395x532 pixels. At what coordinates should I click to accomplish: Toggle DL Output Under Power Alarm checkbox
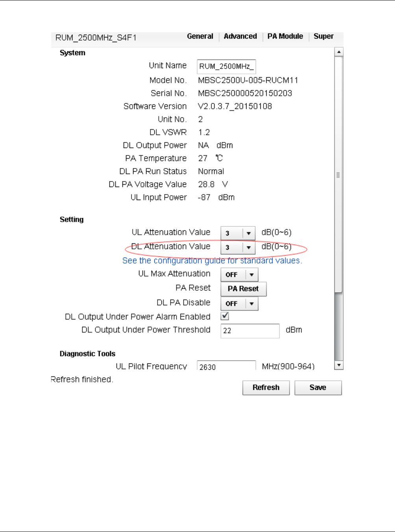click(225, 316)
